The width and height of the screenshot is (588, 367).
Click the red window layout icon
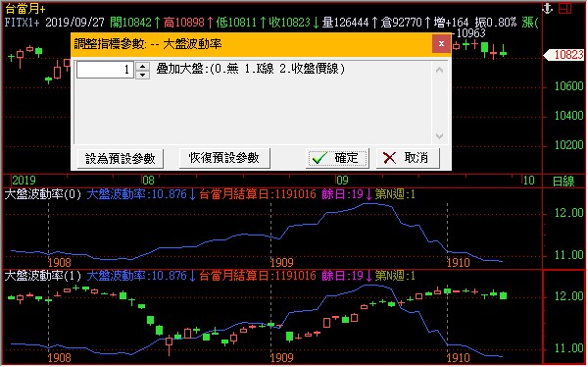pyautogui.click(x=564, y=8)
